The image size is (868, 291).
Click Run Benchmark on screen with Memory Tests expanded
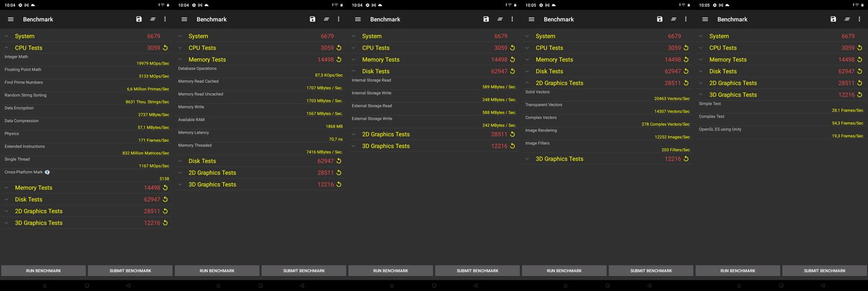217,271
